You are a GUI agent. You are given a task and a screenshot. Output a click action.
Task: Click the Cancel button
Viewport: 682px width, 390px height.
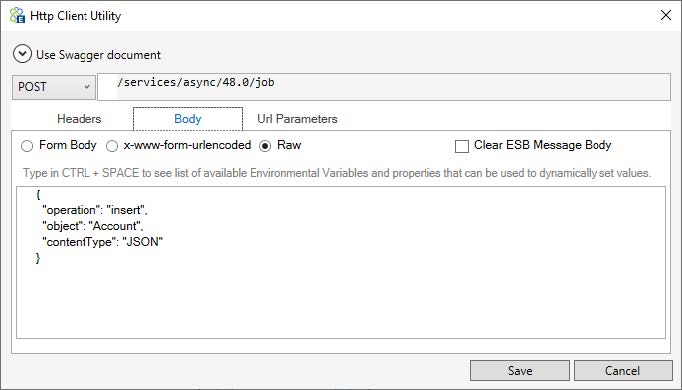[623, 370]
